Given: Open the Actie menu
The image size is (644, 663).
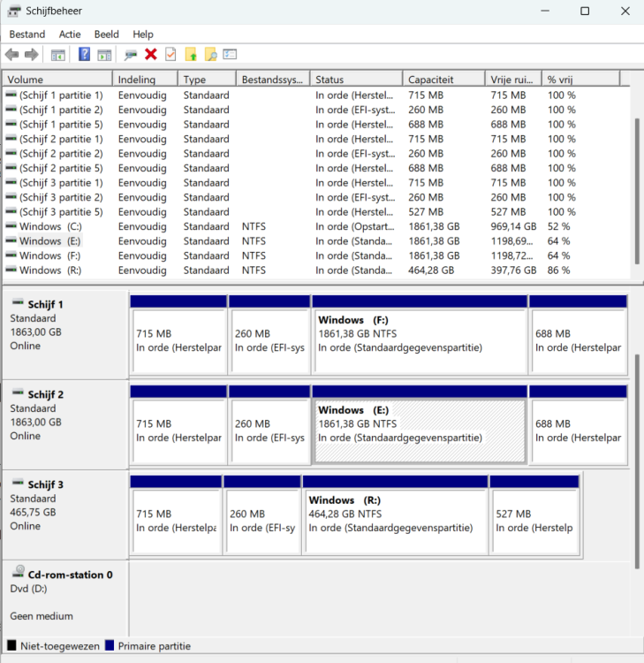Looking at the screenshot, I should [70, 34].
